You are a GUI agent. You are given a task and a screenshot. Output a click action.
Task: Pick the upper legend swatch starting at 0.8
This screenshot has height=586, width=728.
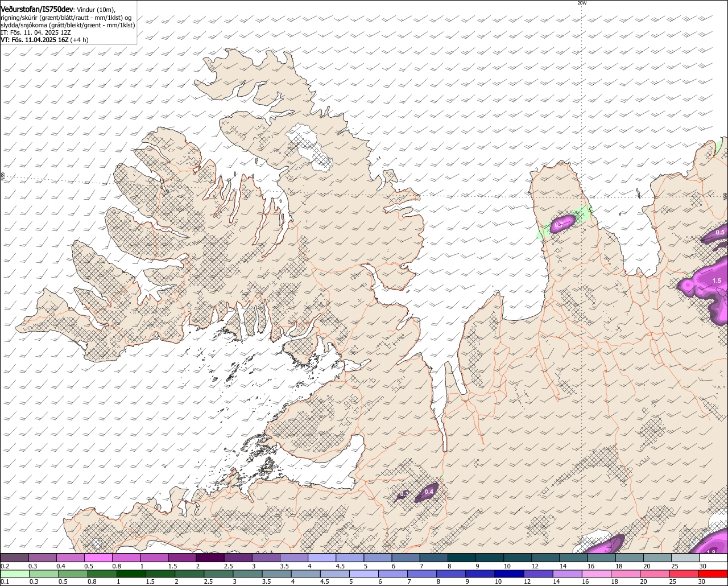click(x=126, y=558)
